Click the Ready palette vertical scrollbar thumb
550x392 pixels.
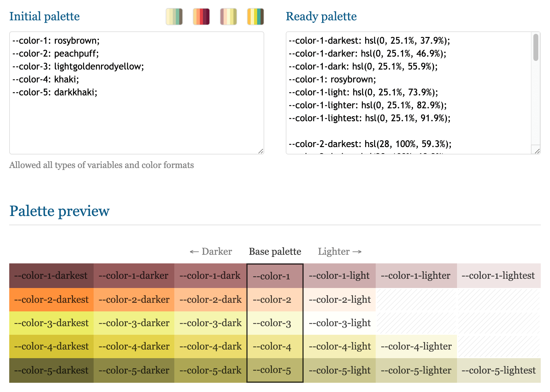[536, 47]
